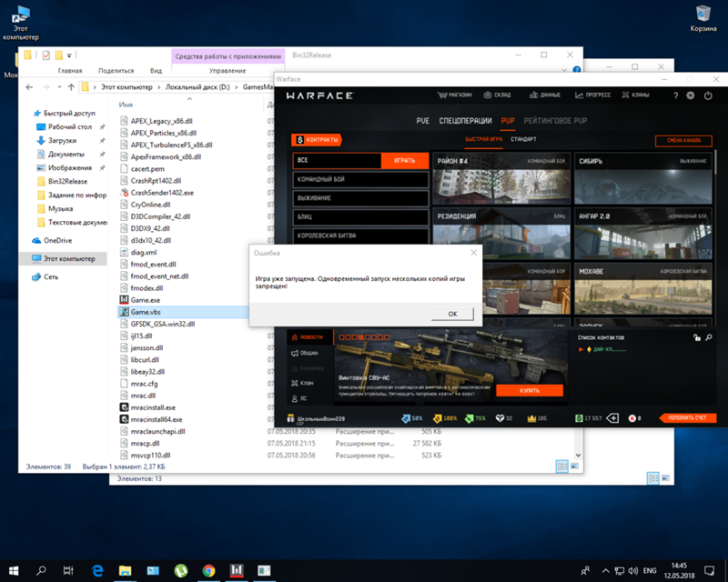Select the Game.exe file
Viewport: 728px width, 582px height.
pyautogui.click(x=146, y=300)
